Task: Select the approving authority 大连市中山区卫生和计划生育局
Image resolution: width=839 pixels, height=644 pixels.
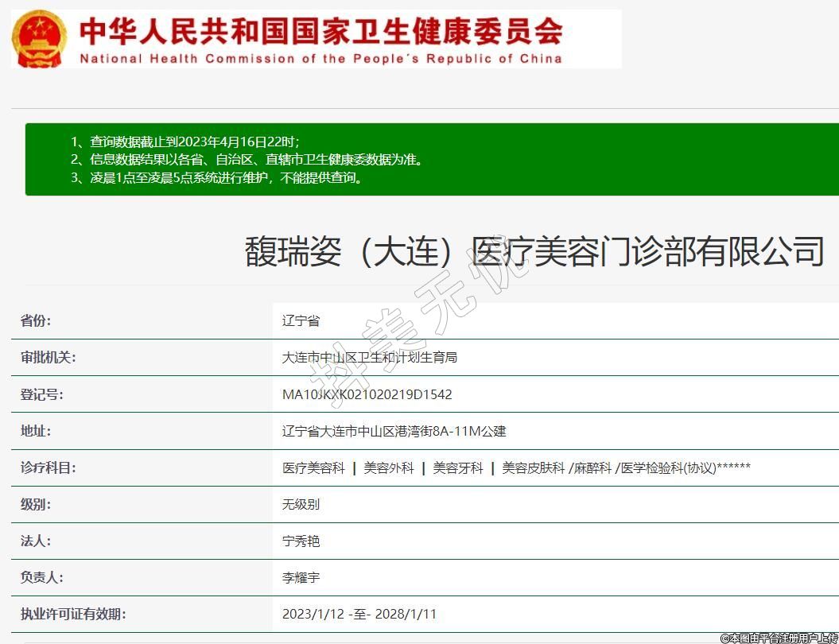Action: coord(370,358)
